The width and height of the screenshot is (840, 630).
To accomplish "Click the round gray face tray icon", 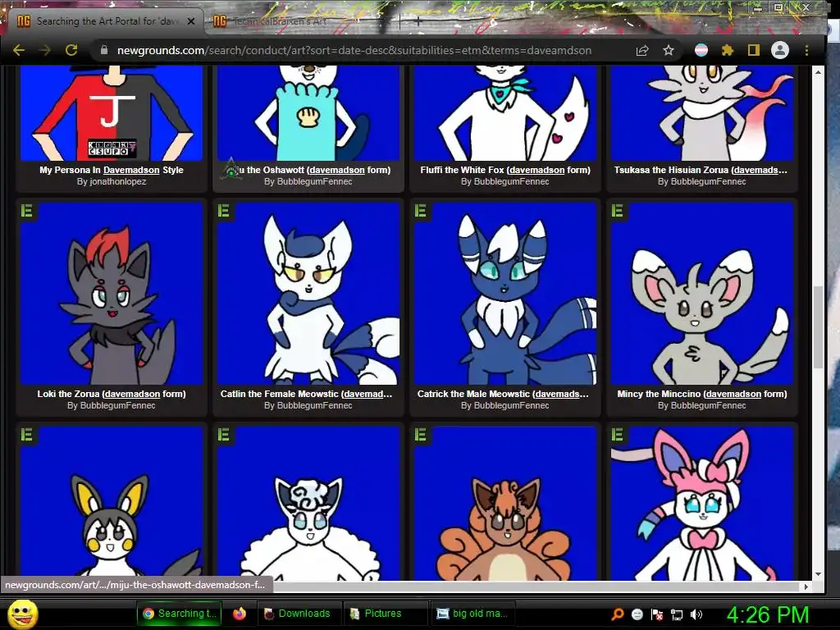I will coord(637,614).
